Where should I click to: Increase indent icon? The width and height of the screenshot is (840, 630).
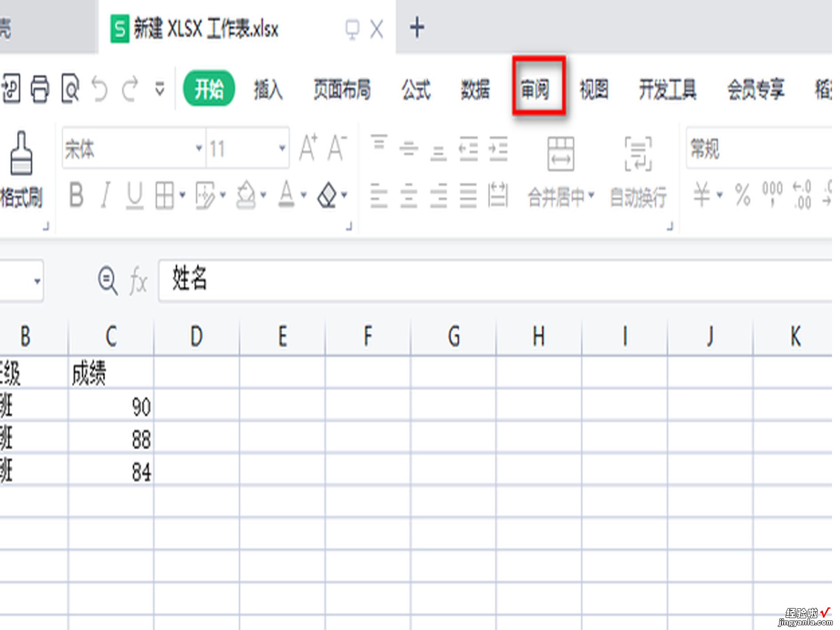[x=498, y=148]
